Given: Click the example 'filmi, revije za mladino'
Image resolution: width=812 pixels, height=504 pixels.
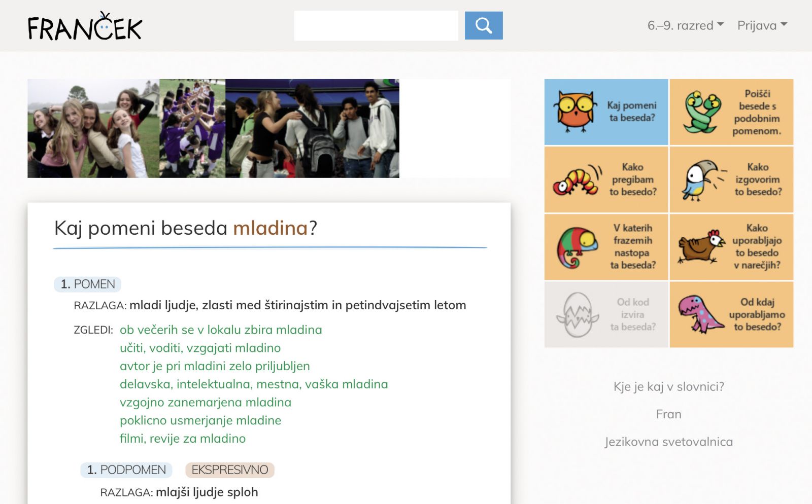Looking at the screenshot, I should pos(183,439).
